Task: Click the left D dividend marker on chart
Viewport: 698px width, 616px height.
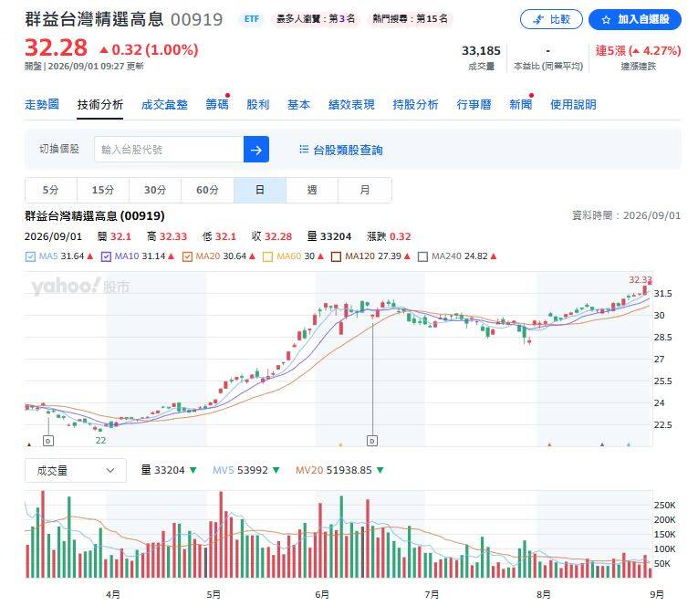Action: point(48,441)
